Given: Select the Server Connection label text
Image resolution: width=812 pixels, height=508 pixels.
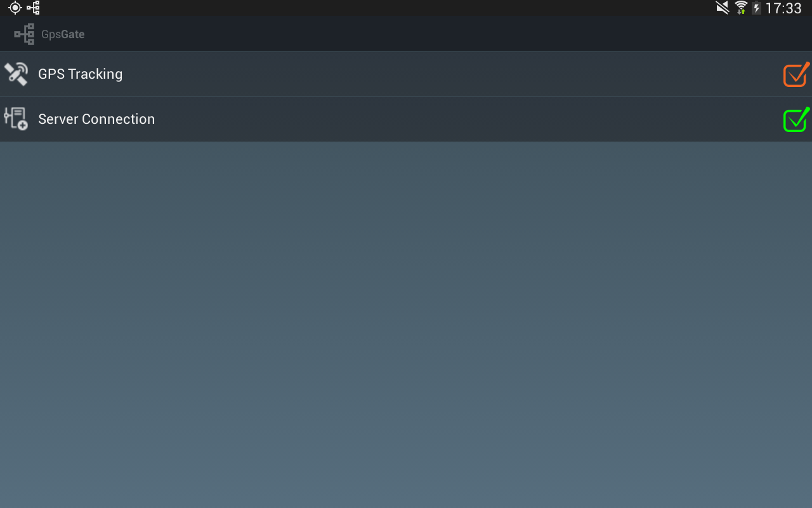Looking at the screenshot, I should 96,119.
